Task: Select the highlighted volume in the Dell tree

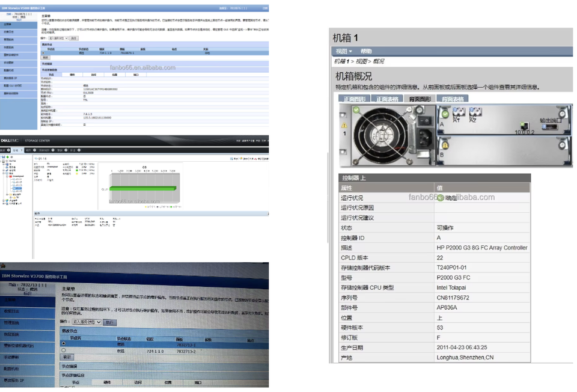Action: pyautogui.click(x=18, y=188)
